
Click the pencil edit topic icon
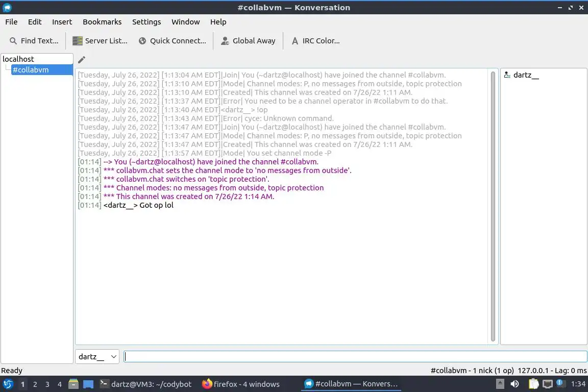click(81, 60)
